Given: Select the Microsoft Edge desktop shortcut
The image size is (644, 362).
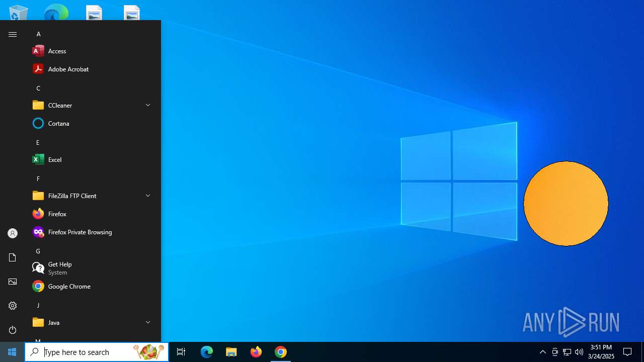Looking at the screenshot, I should click(x=56, y=13).
